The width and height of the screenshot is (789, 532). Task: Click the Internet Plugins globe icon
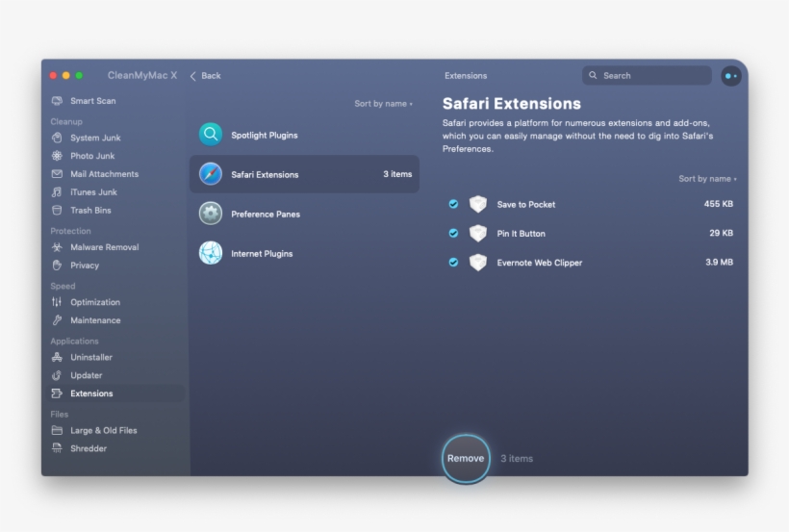click(x=211, y=253)
